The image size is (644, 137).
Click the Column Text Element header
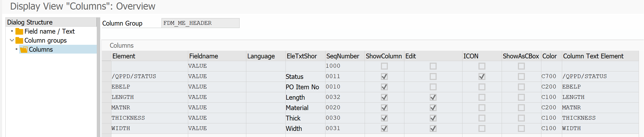(x=593, y=56)
